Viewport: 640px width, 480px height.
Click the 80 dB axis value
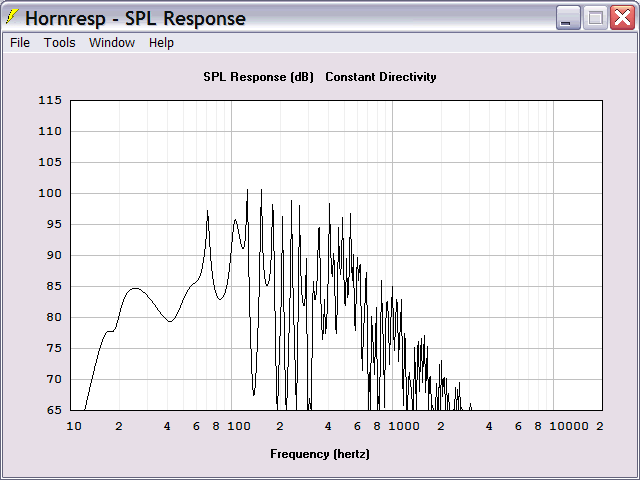[54, 317]
